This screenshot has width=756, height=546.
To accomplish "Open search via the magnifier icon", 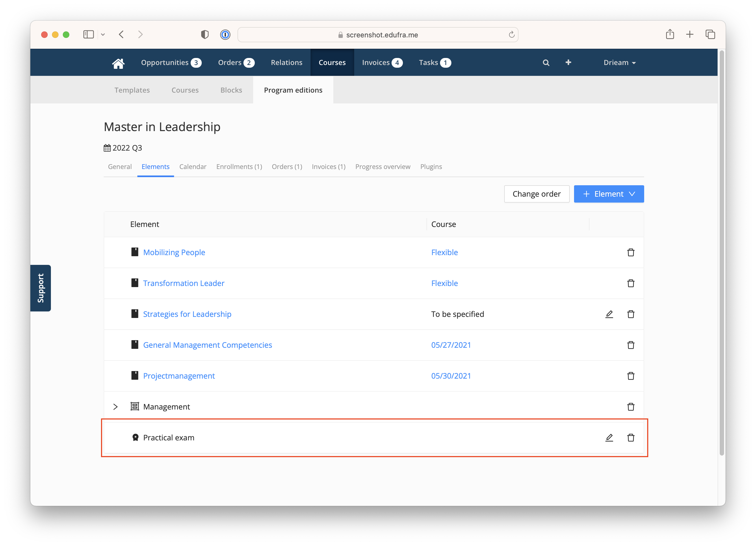I will click(x=546, y=63).
